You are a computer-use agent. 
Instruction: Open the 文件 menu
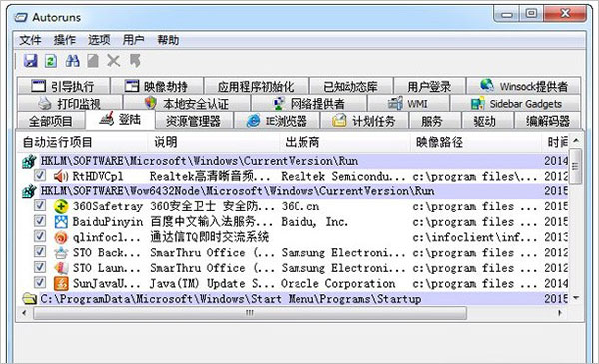click(x=30, y=40)
